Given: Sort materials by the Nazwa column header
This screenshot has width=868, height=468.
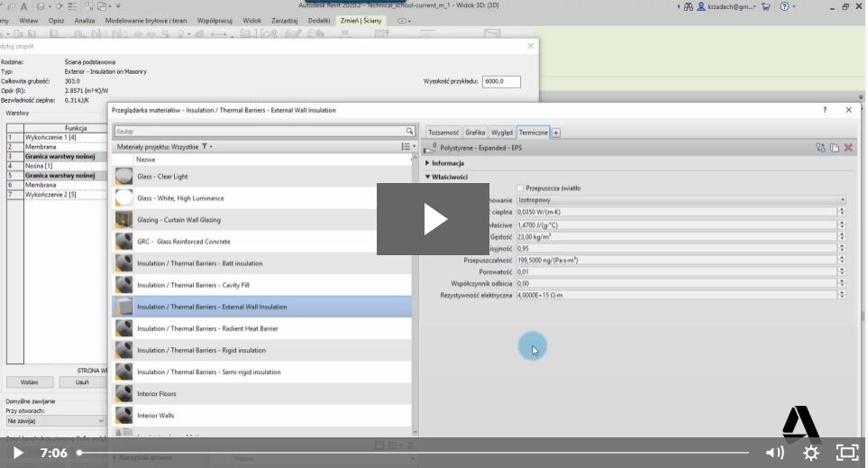Looking at the screenshot, I should (146, 160).
